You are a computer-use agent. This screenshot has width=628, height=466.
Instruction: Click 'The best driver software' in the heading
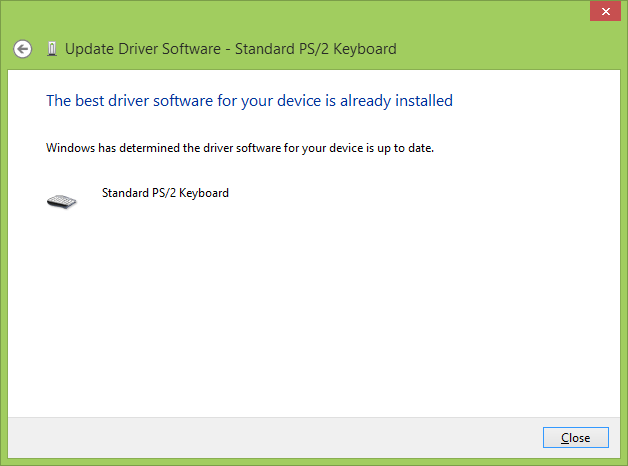125,100
